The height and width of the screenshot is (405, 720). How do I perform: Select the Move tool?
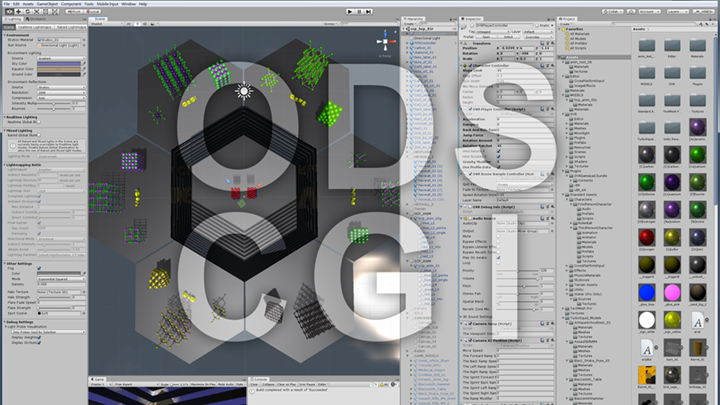point(18,11)
